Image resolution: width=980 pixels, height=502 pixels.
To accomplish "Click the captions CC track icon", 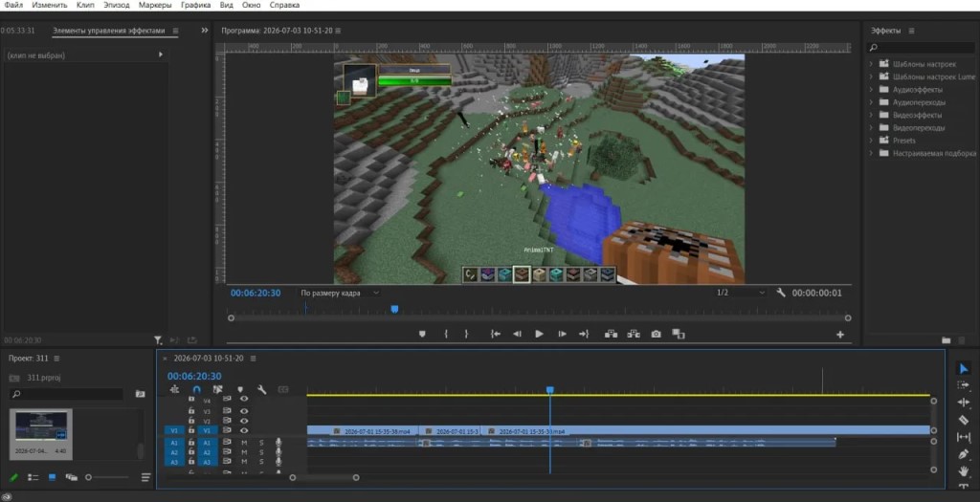I will (283, 389).
